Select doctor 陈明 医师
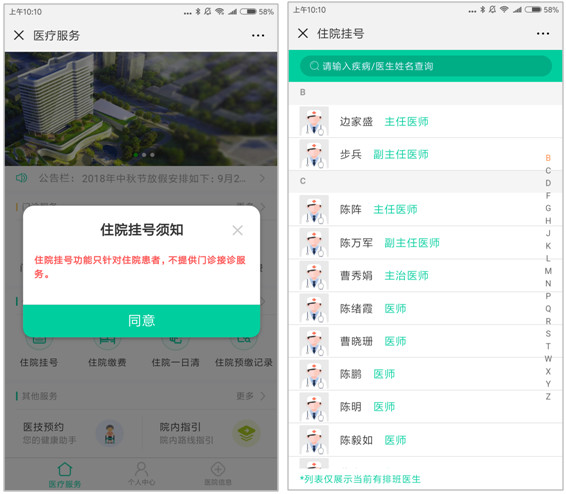 pyautogui.click(x=425, y=407)
